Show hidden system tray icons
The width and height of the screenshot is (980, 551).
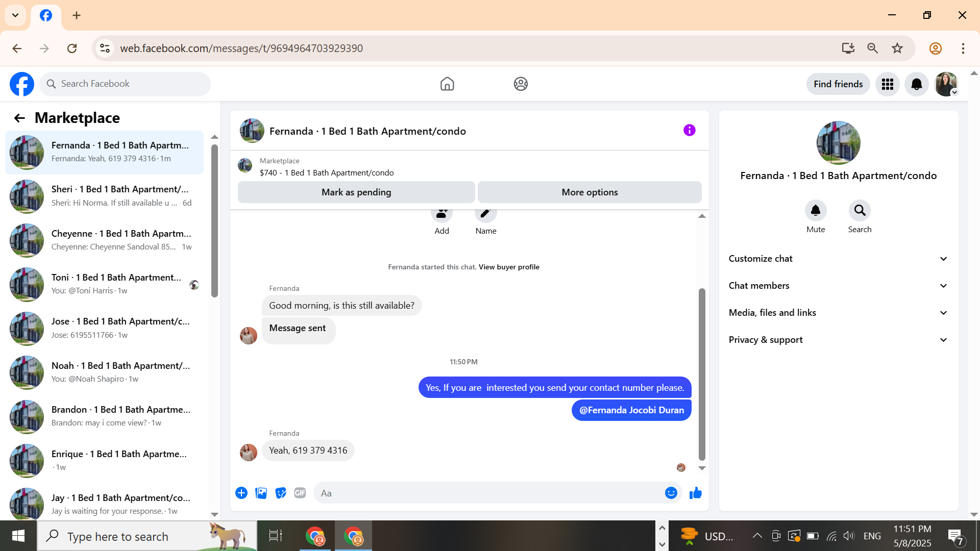click(x=757, y=536)
